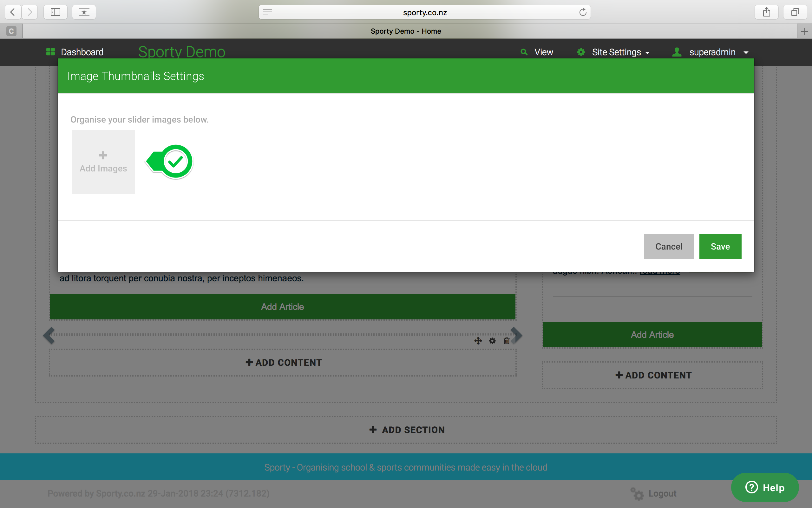The height and width of the screenshot is (508, 812).
Task: Delete the slider block with trash icon
Action: click(x=507, y=341)
